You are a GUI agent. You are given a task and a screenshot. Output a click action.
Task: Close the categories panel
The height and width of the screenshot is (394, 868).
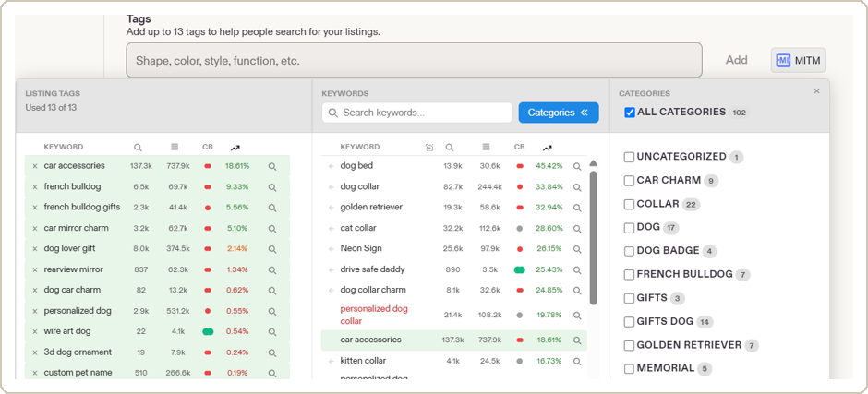coord(816,91)
